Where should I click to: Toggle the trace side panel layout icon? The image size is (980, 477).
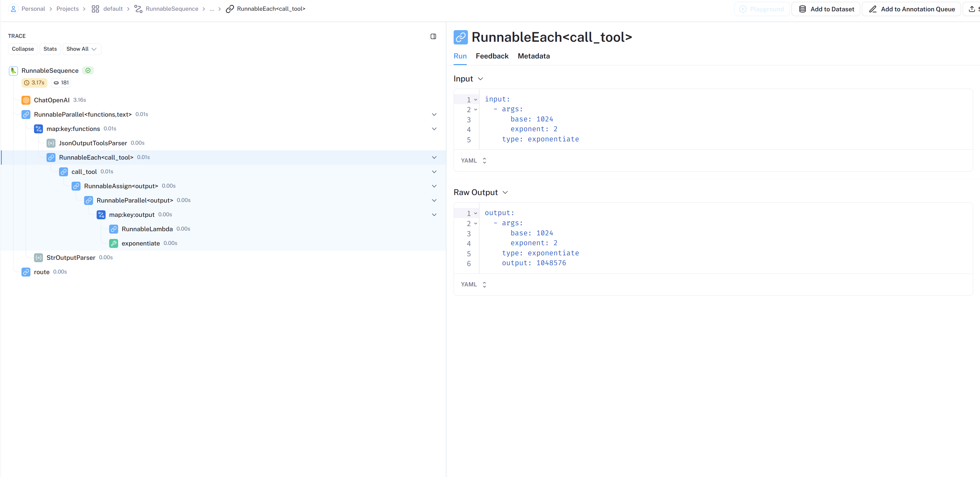pyautogui.click(x=433, y=36)
